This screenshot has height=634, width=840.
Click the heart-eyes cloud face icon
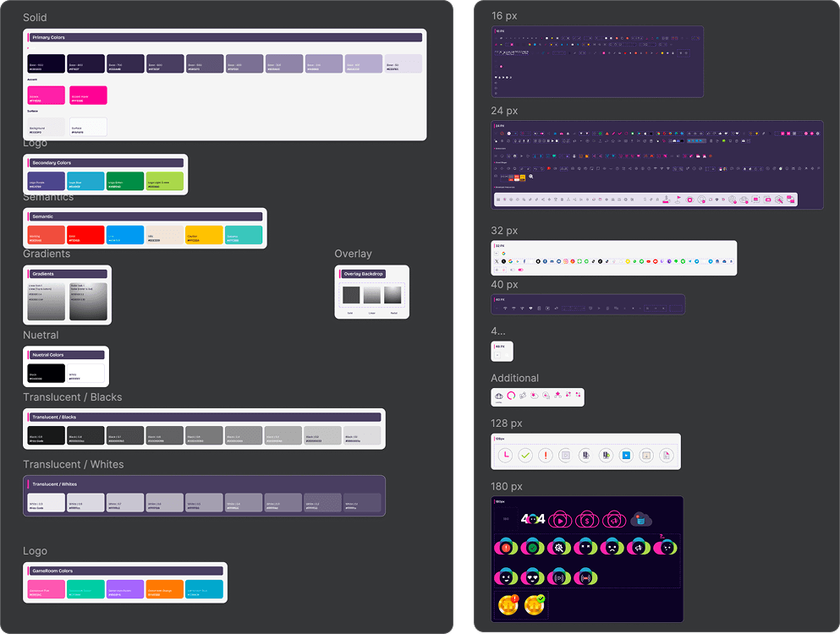point(532,577)
